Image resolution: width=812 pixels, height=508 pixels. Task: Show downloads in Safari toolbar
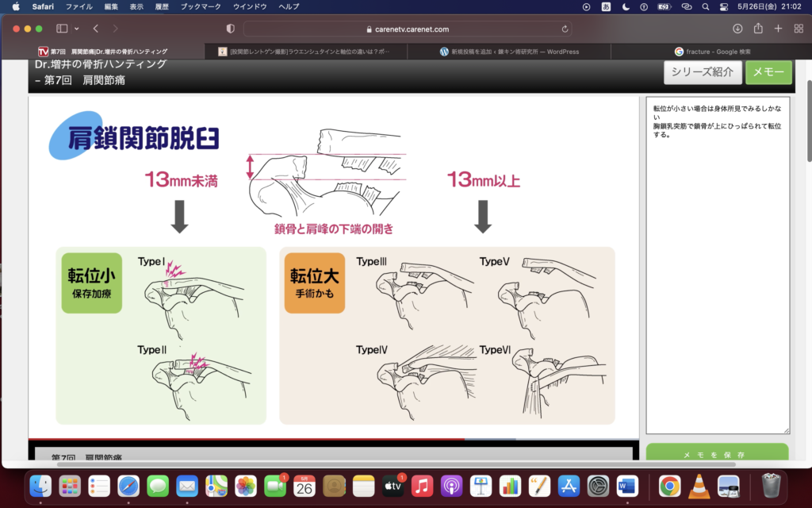tap(737, 29)
